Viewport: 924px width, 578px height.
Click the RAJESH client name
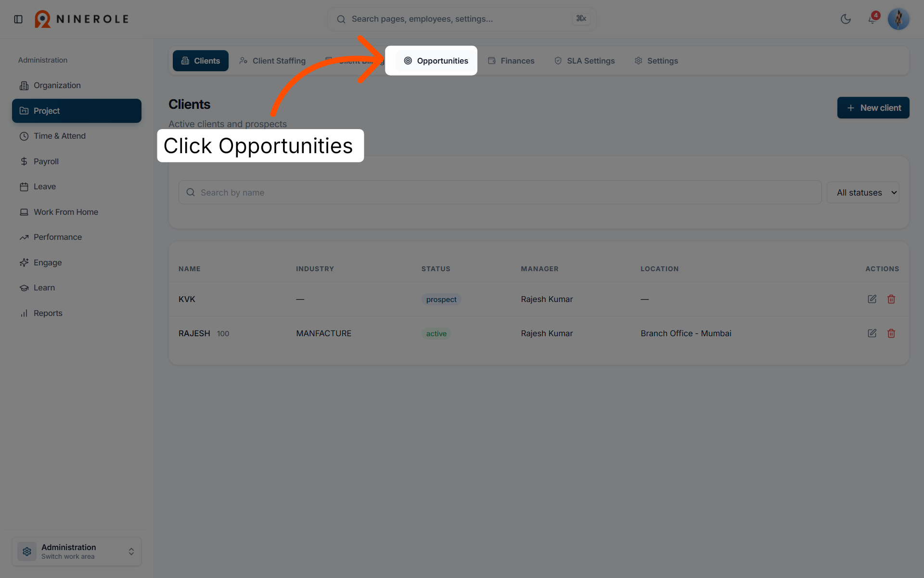(x=194, y=333)
